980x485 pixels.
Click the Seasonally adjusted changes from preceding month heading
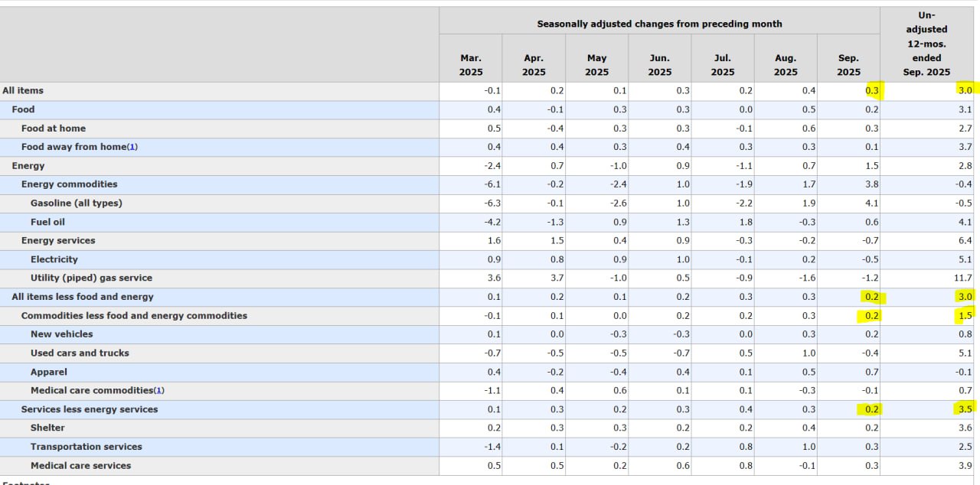pyautogui.click(x=659, y=24)
